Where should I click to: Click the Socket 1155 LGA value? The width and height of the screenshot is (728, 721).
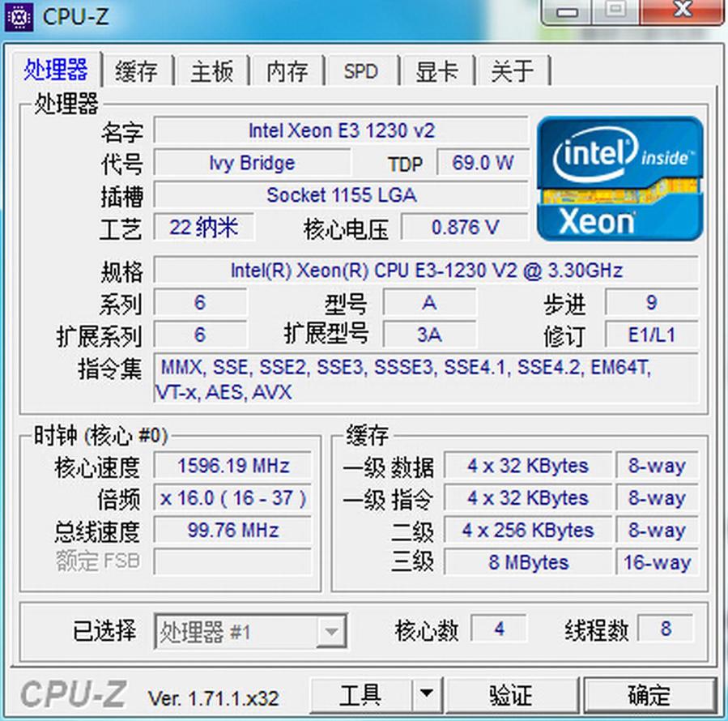coord(341,195)
